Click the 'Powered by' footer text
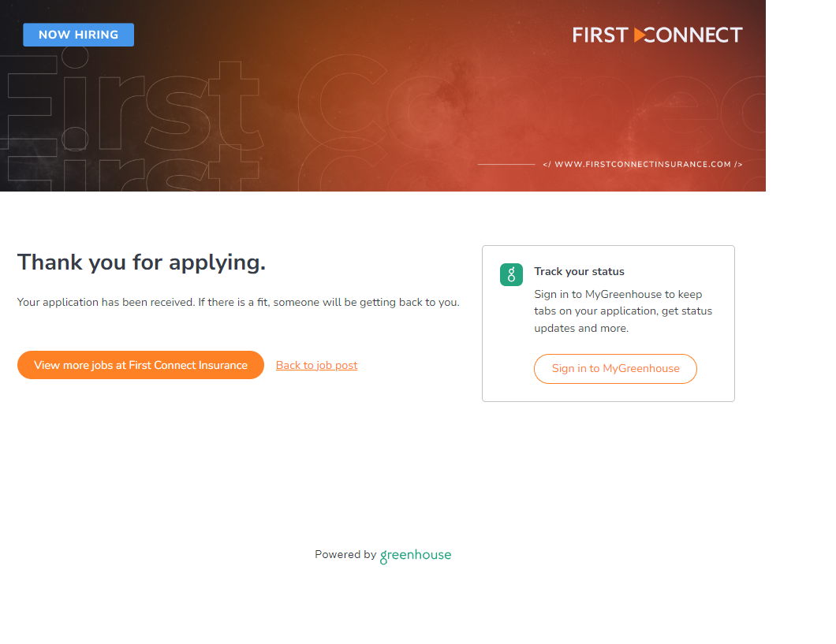This screenshot has height=644, width=836. (345, 555)
